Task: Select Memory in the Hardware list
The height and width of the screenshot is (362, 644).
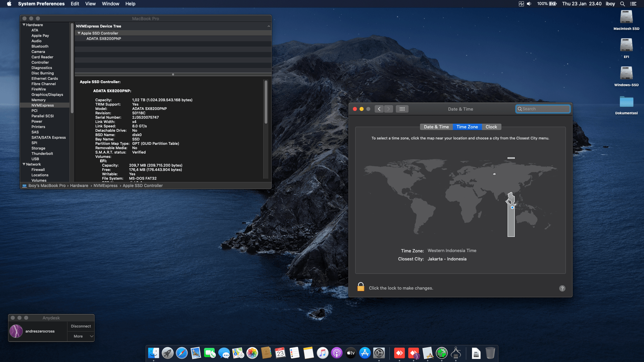Action: 39,100
